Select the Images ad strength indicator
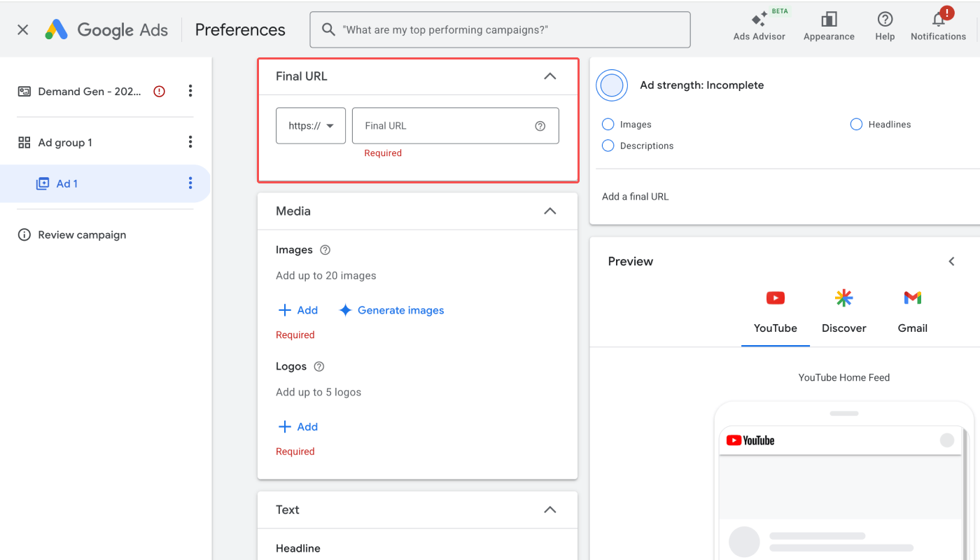Screen dimensions: 980x560 608,125
